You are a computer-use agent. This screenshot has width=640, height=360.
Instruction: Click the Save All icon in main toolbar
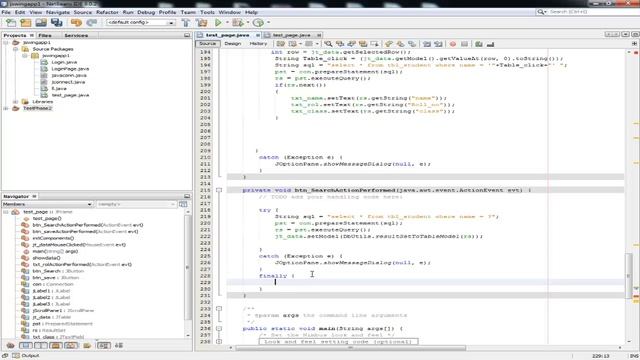pyautogui.click(x=57, y=23)
